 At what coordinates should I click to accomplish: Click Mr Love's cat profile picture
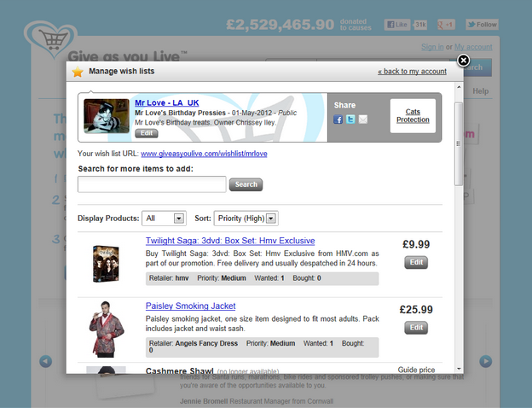107,118
